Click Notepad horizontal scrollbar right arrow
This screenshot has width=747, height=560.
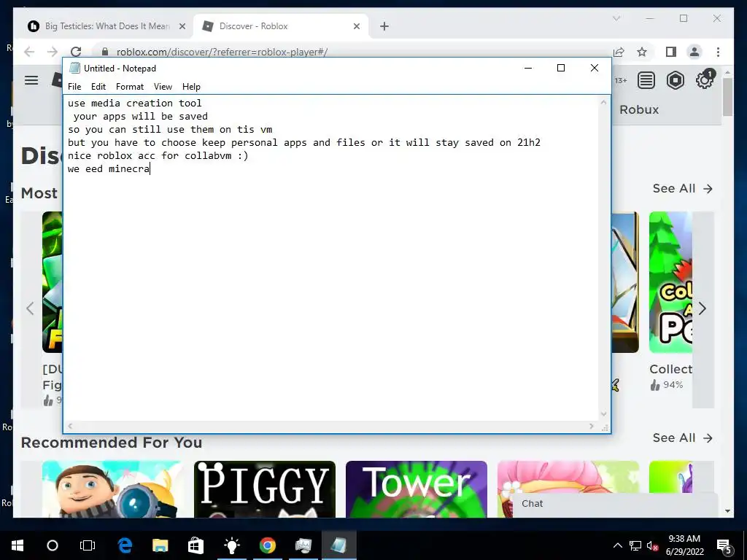592,426
